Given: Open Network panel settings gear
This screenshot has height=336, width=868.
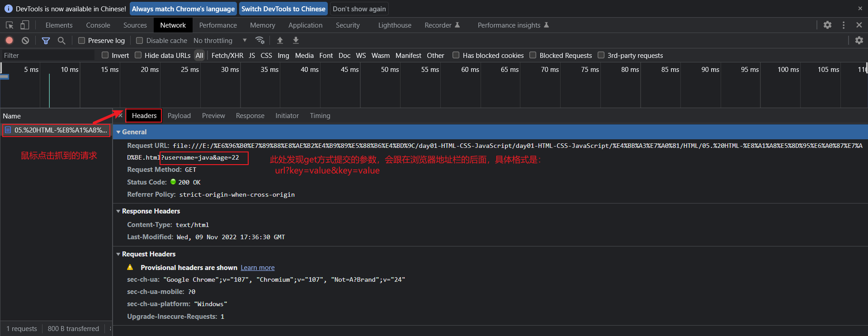Looking at the screenshot, I should (859, 40).
